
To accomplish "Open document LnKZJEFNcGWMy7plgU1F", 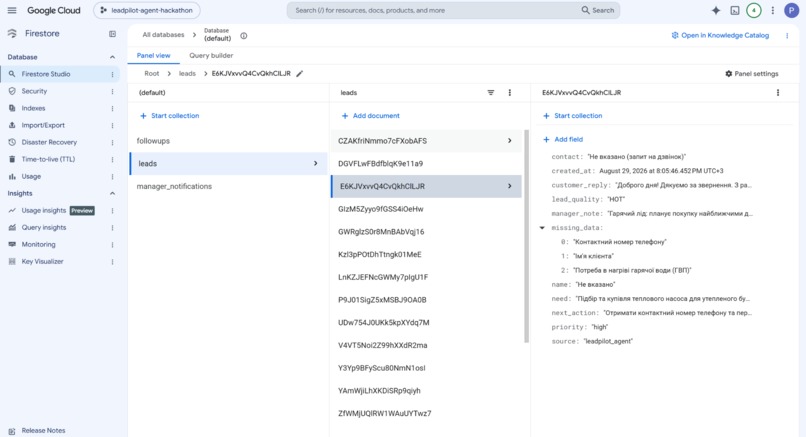I will coord(426,277).
